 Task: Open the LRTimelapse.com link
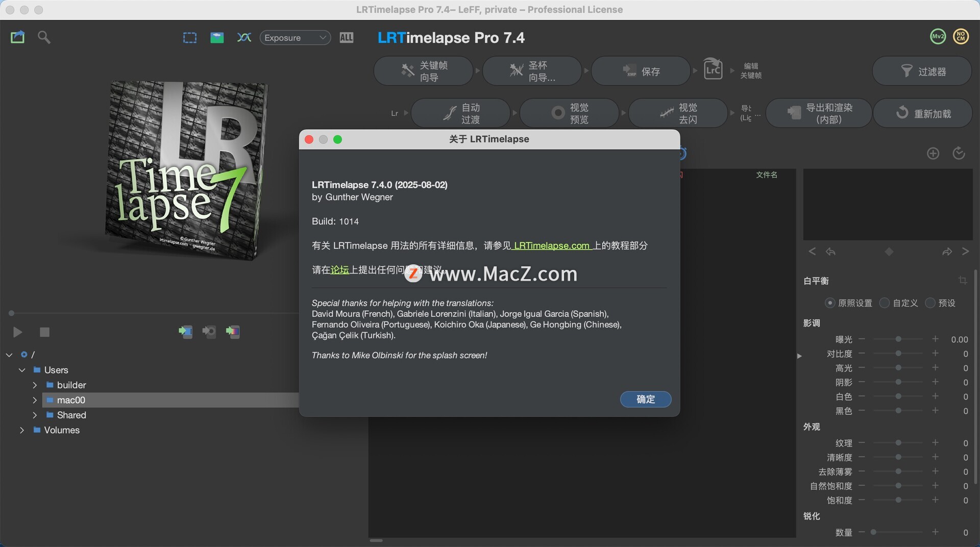(551, 245)
